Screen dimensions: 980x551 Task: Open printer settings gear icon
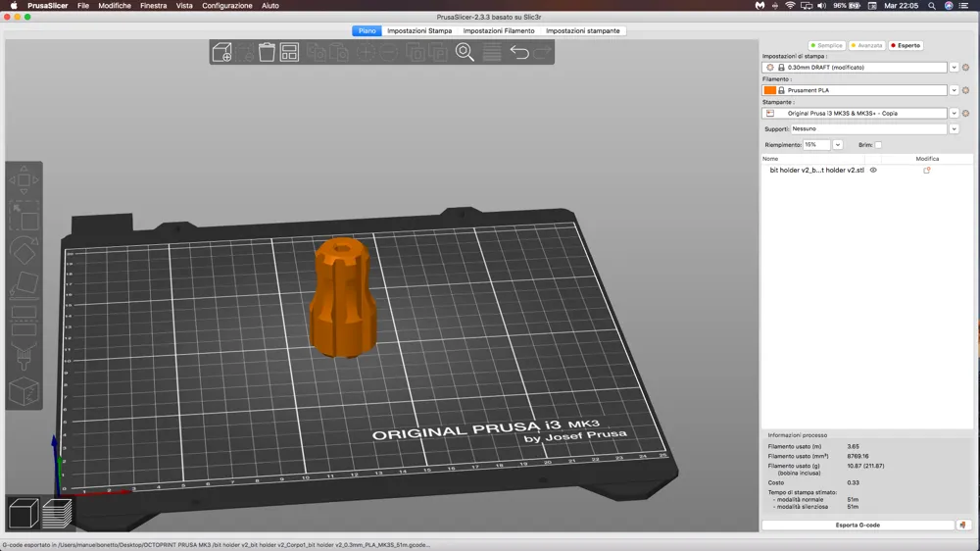click(965, 113)
